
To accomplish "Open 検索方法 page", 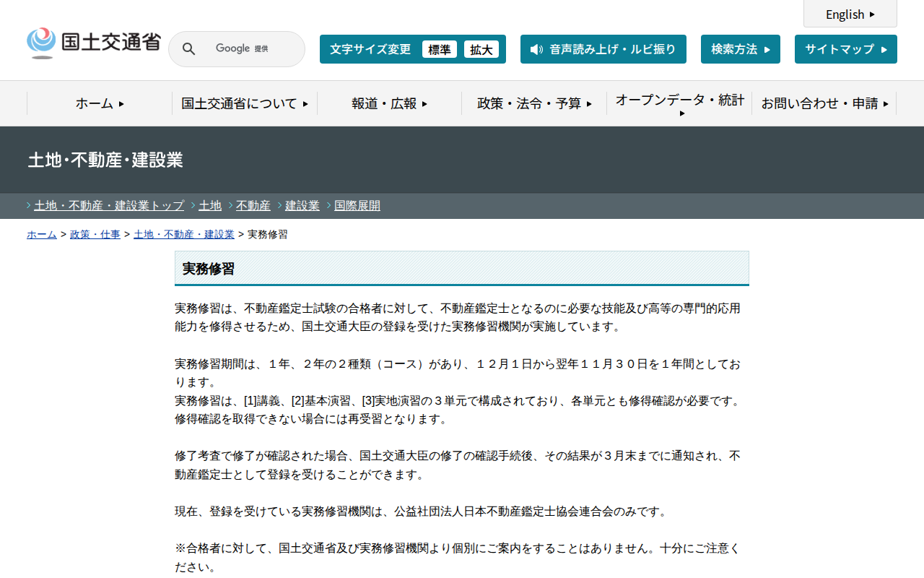I will coord(741,49).
